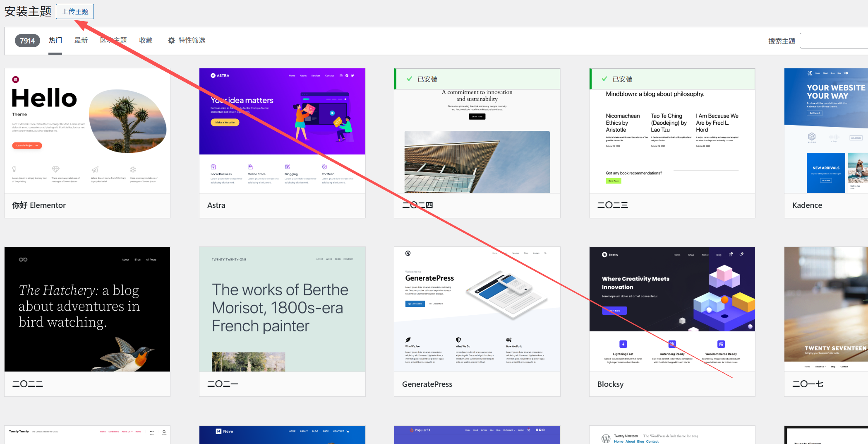Click the 7914 theme count badge
868x444 pixels.
click(27, 41)
